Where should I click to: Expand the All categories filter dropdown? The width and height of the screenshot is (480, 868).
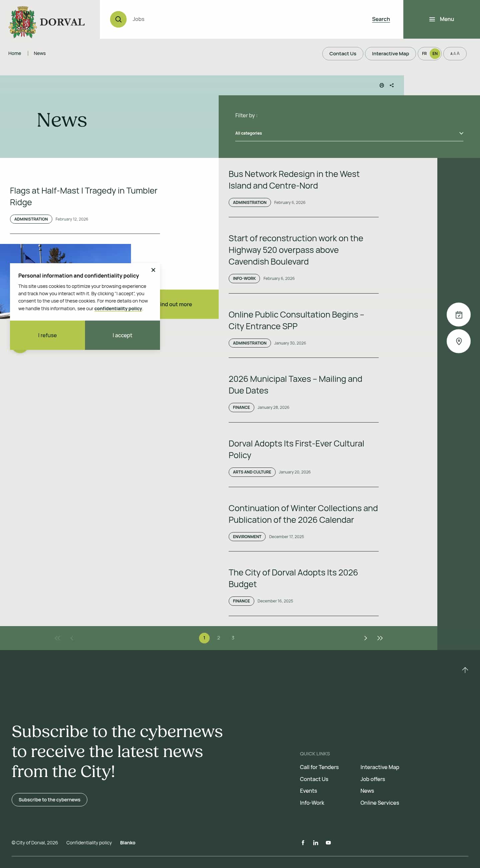pyautogui.click(x=349, y=133)
